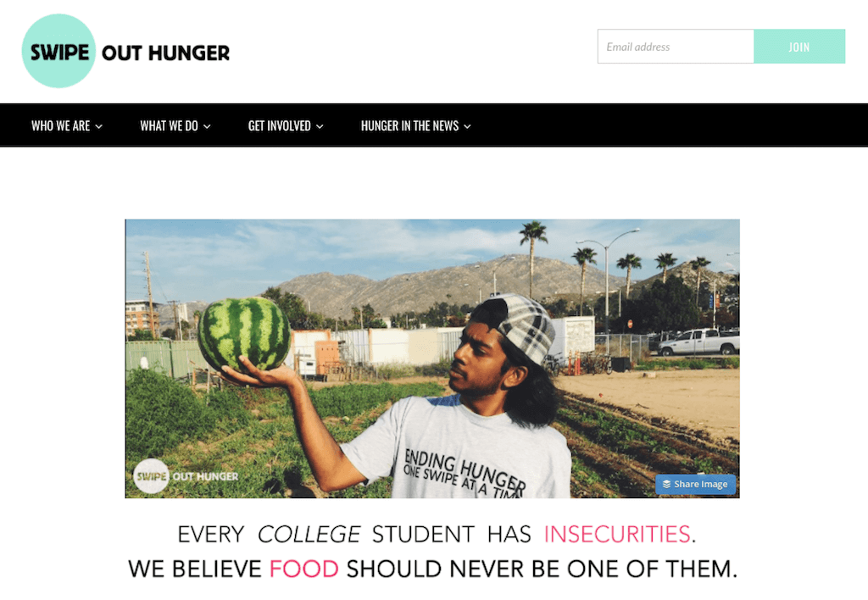The width and height of the screenshot is (868, 600).
Task: Open the Get Involved menu
Action: (x=286, y=126)
